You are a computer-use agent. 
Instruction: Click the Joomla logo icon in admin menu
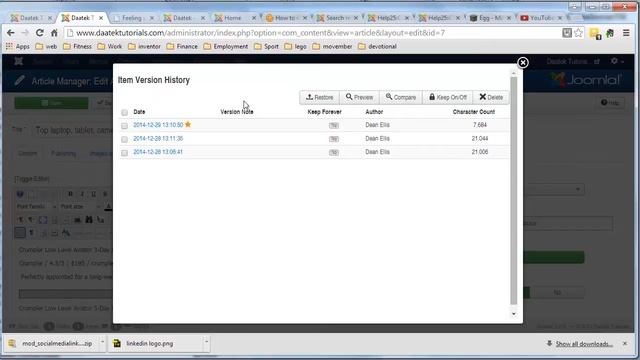coord(19,61)
